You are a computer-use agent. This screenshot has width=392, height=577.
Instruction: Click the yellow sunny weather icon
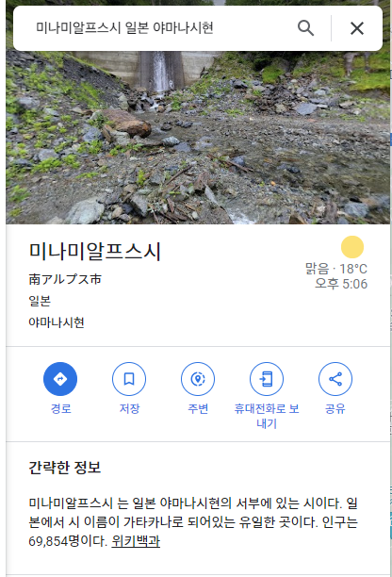[x=352, y=247]
